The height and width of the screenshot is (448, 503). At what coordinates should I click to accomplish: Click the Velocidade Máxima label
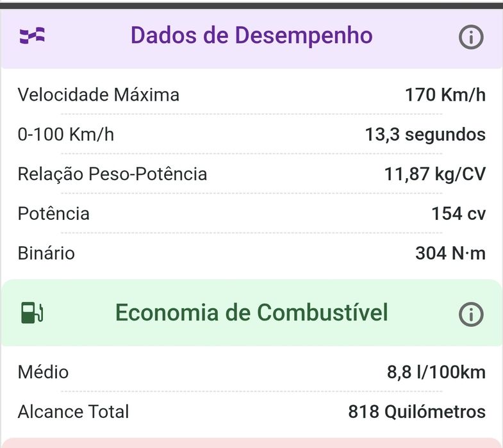tap(99, 95)
